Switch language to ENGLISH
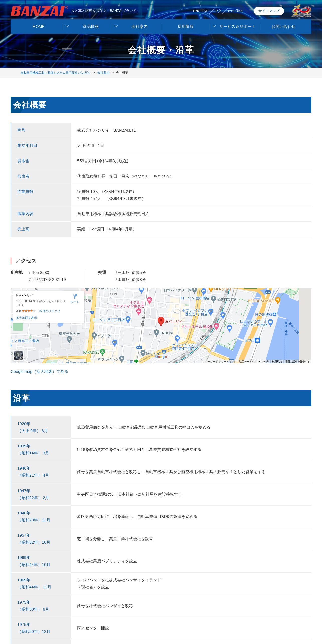The image size is (322, 644). [x=201, y=11]
